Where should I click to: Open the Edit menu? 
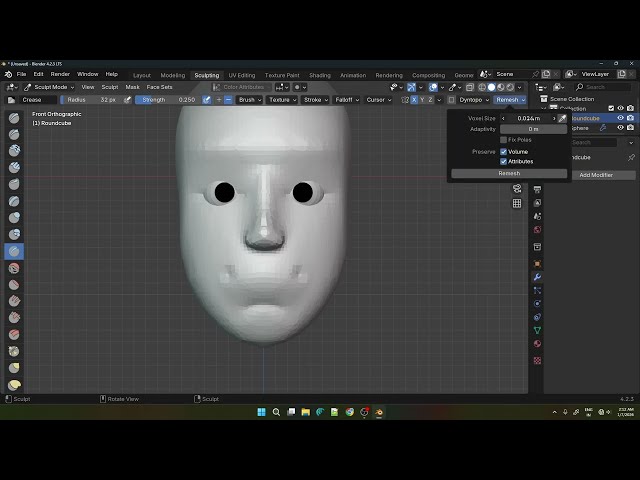pos(38,74)
